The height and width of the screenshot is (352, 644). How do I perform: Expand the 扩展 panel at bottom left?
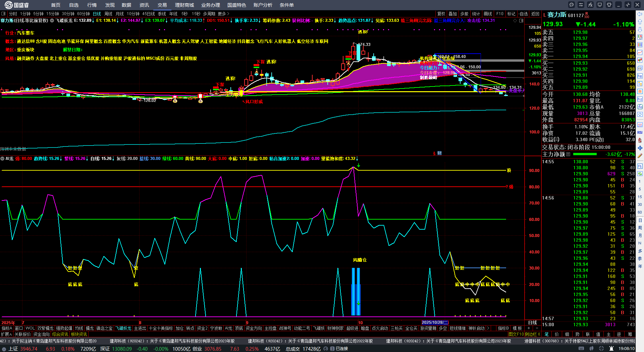pyautogui.click(x=6, y=334)
